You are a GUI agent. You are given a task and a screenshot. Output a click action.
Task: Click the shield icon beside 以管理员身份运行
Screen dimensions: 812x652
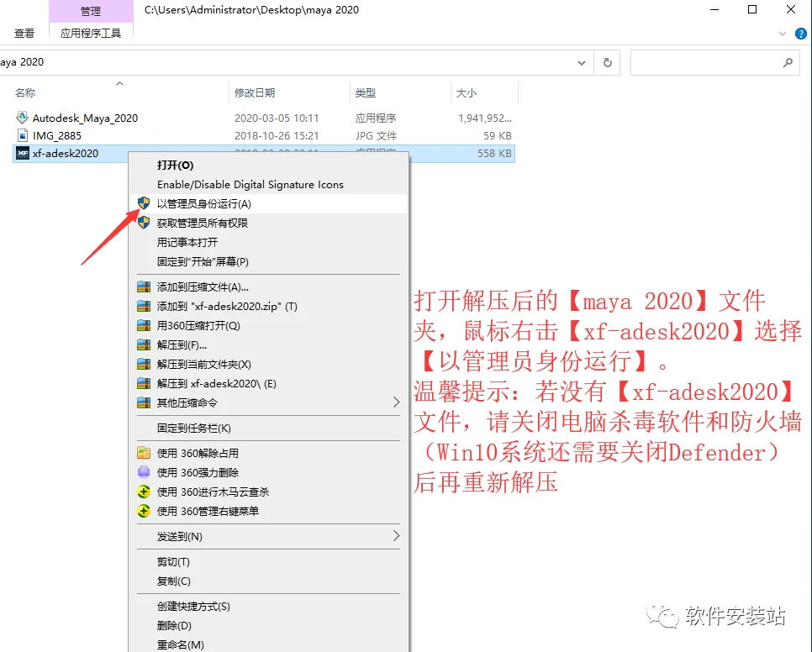(144, 203)
